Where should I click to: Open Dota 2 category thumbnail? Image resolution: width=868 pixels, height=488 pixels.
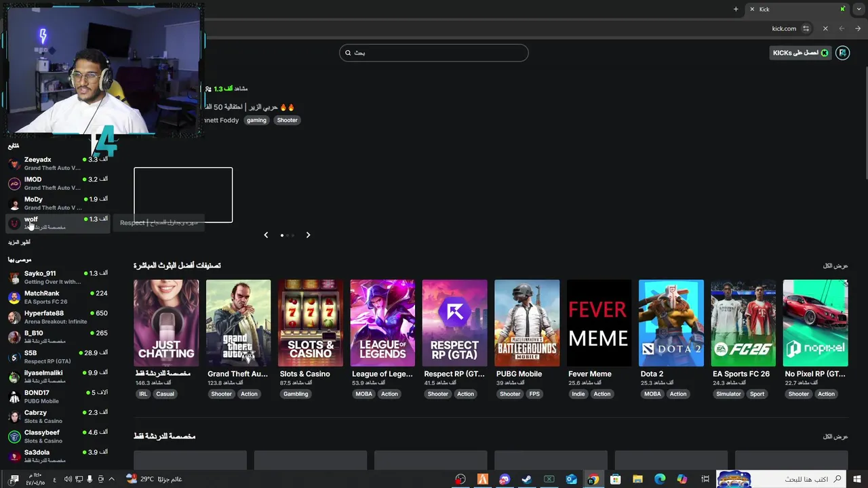[671, 323]
